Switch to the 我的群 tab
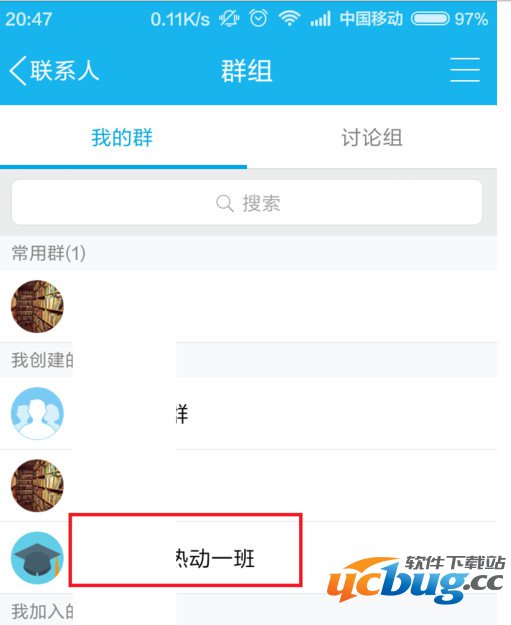This screenshot has height=625, width=511. 122,138
